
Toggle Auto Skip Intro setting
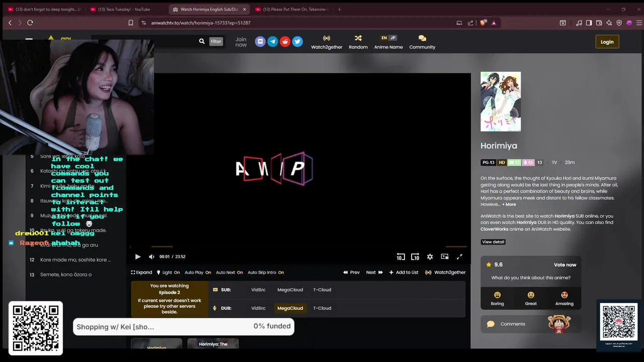[x=266, y=273]
